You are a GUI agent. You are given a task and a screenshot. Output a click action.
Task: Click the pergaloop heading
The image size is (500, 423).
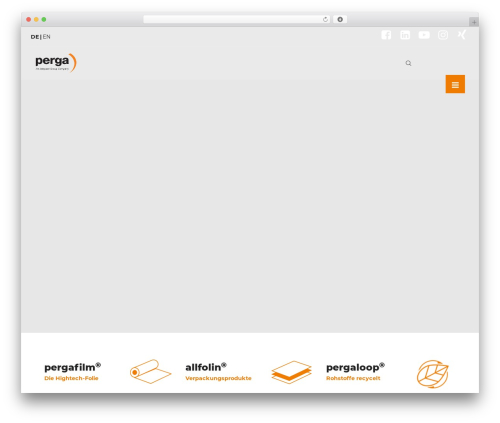[x=355, y=367]
